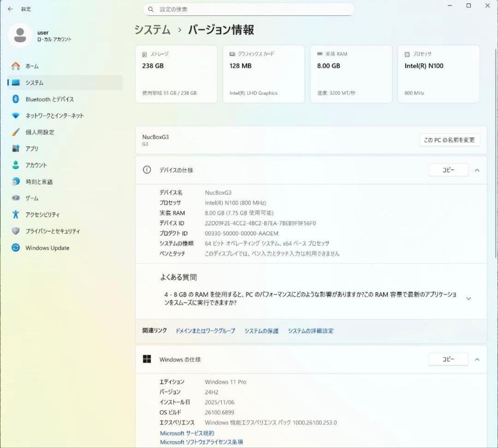Click the 実装 RAM memory icon
The width and height of the screenshot is (498, 448).
point(320,54)
